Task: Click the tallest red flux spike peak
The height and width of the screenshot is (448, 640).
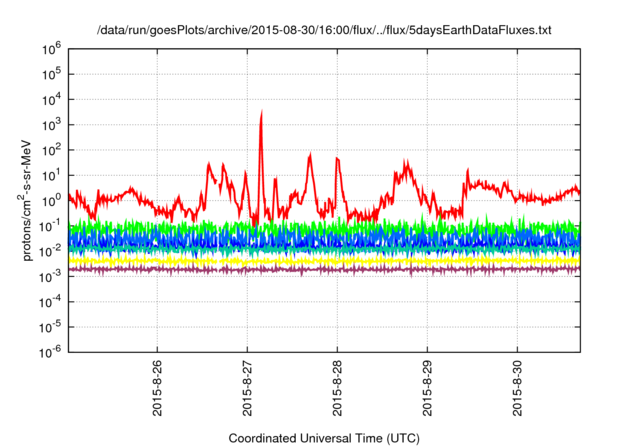Action: pyautogui.click(x=261, y=112)
